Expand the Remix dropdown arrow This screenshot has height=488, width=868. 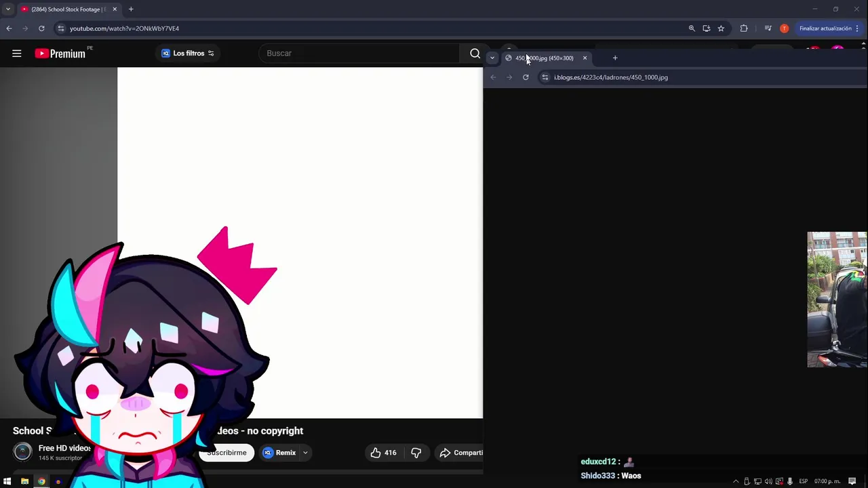click(x=305, y=453)
